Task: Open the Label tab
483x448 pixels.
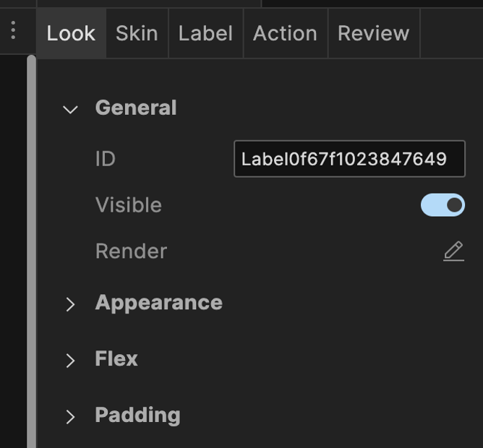Action: click(x=205, y=33)
